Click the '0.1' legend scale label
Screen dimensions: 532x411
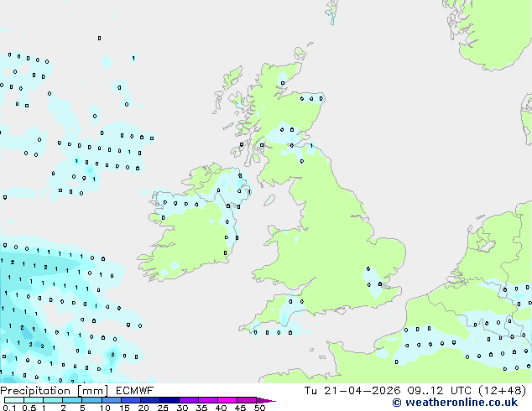[x=9, y=408]
